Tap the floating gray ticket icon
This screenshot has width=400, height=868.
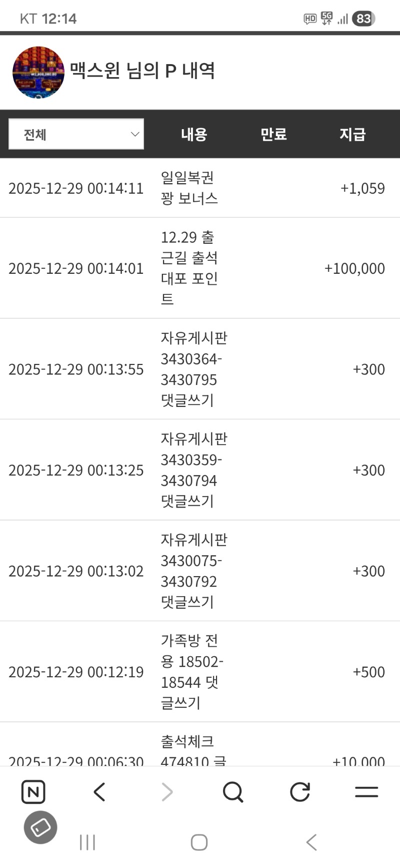click(x=40, y=827)
